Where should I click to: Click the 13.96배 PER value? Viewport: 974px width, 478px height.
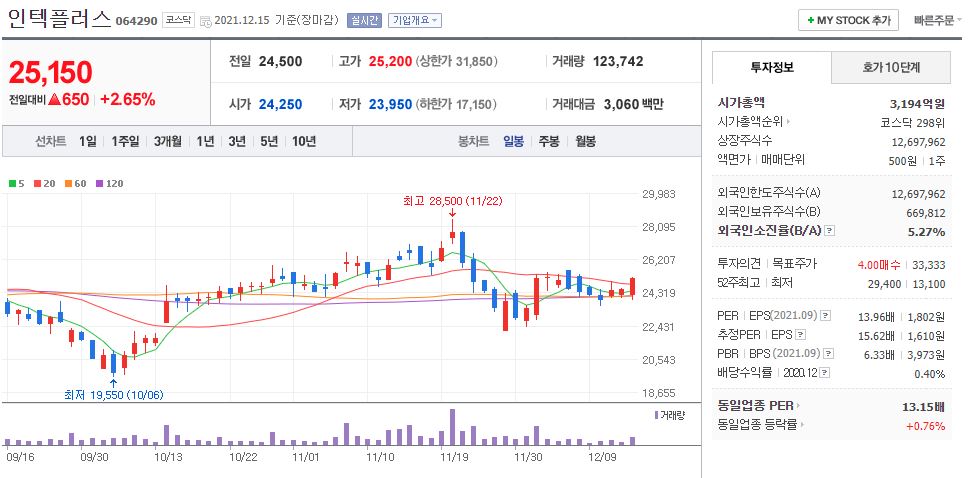point(875,317)
